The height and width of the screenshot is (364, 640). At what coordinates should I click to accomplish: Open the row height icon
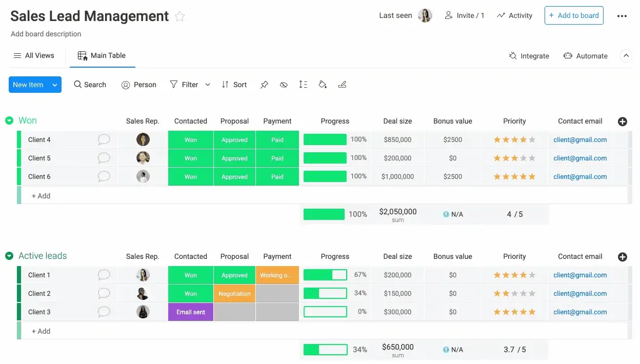click(x=303, y=85)
